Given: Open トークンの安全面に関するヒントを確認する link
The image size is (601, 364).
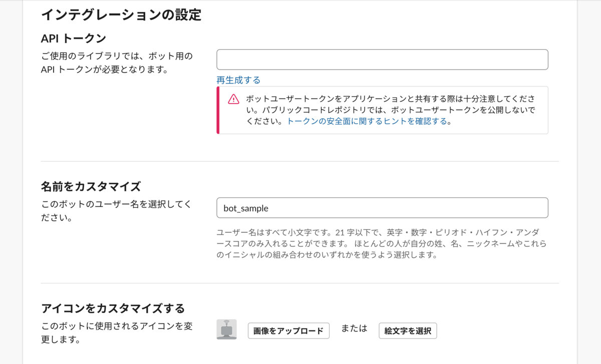Looking at the screenshot, I should tap(367, 121).
